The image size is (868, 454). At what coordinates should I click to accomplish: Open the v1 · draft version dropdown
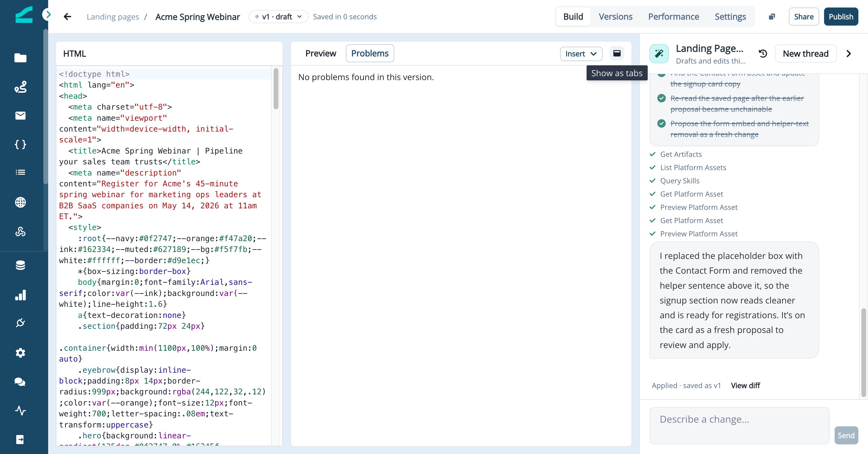pyautogui.click(x=278, y=17)
